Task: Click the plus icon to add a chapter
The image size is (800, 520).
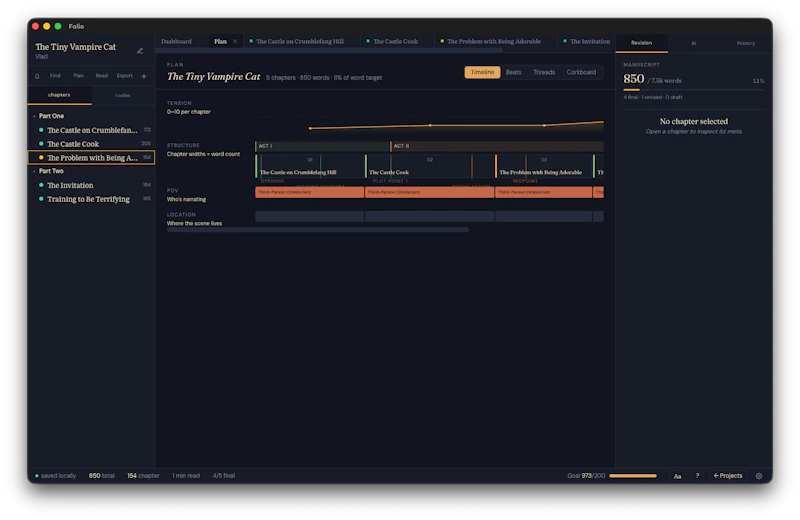Action: point(144,76)
